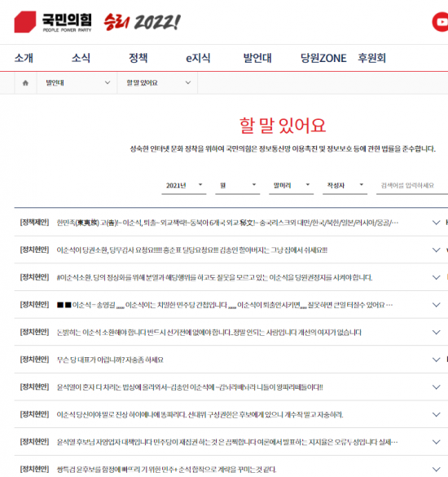Click the home icon in the breadcrumb bar
The width and height of the screenshot is (448, 477).
(x=25, y=82)
